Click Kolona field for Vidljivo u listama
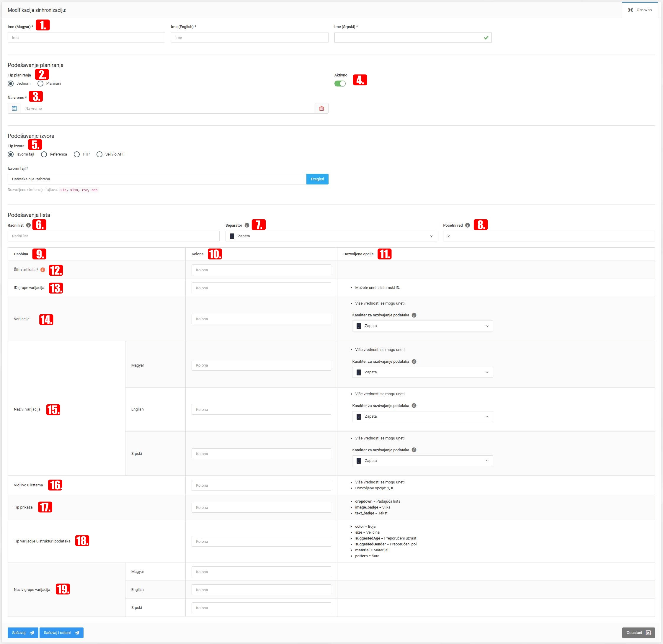Screen dimensions: 663x644 261,485
